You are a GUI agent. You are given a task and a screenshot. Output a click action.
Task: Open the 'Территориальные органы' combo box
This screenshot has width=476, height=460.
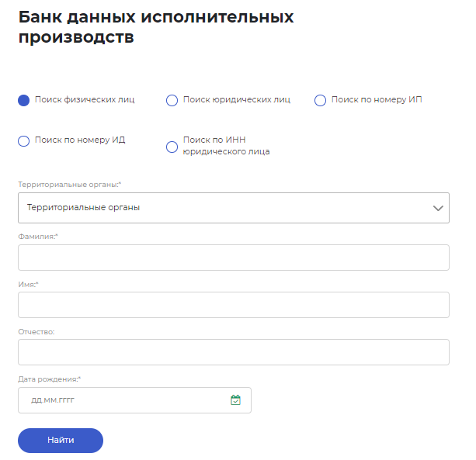coord(234,208)
